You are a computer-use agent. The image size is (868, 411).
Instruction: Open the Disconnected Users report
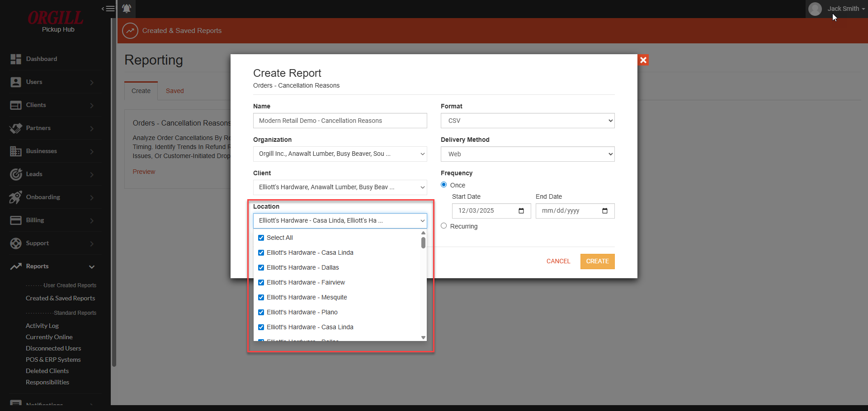(53, 348)
